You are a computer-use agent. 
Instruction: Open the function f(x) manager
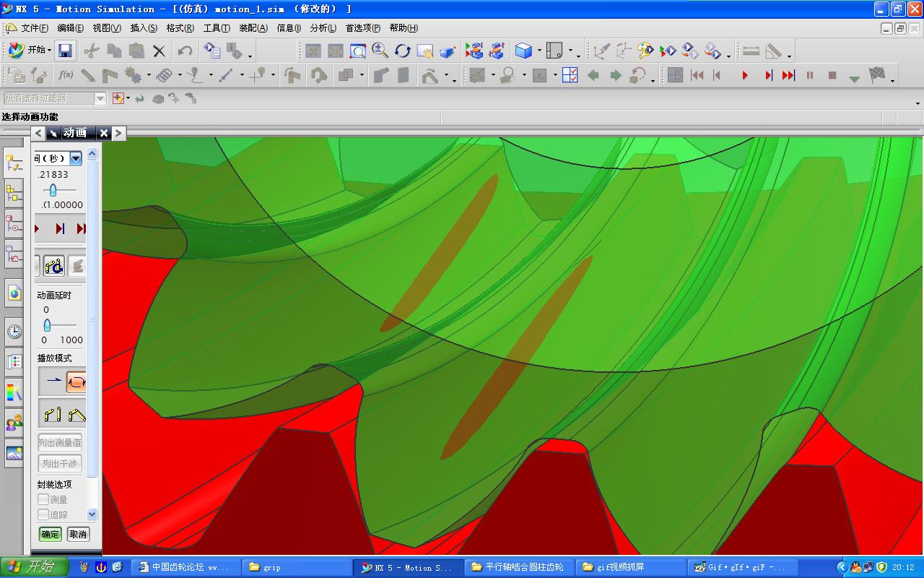click(x=66, y=74)
